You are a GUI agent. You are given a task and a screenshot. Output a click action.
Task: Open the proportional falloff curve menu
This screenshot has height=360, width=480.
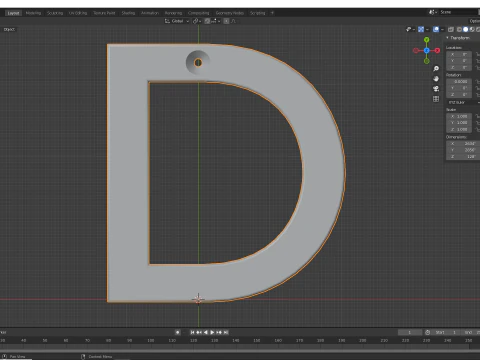pos(234,21)
